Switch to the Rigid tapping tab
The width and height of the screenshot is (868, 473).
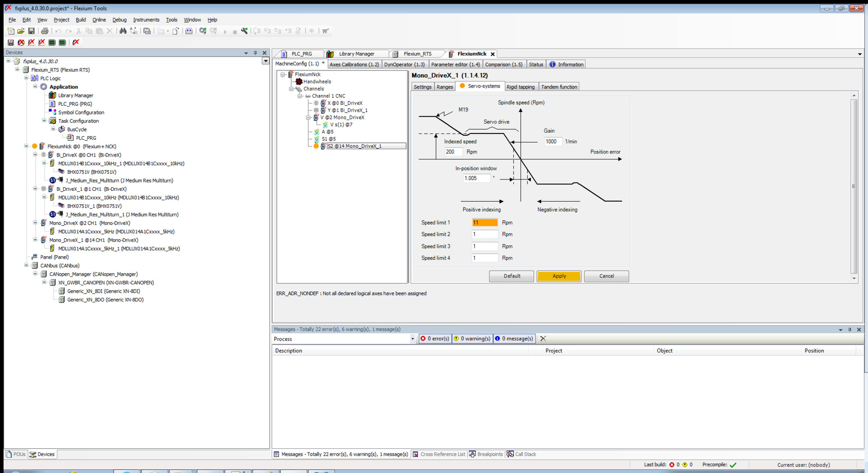pyautogui.click(x=520, y=87)
